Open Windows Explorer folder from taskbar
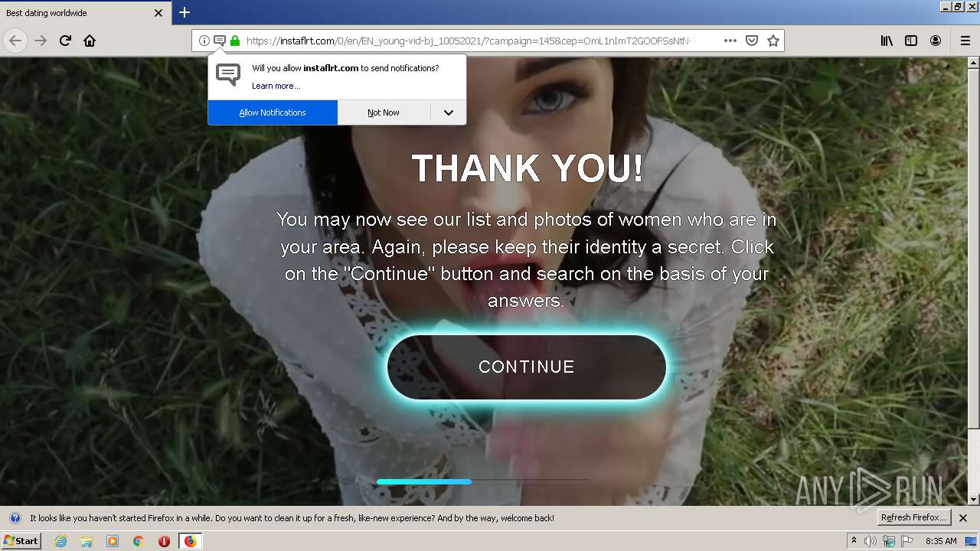The image size is (980, 551). click(x=87, y=541)
